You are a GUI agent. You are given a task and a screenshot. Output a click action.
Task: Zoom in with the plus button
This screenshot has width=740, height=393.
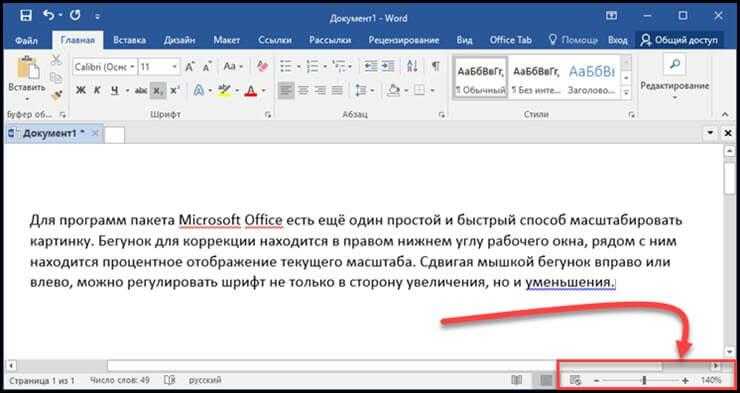(685, 380)
